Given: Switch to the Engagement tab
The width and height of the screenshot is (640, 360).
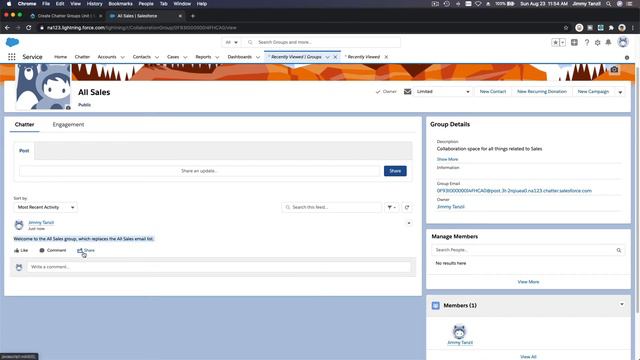Looking at the screenshot, I should point(68,124).
